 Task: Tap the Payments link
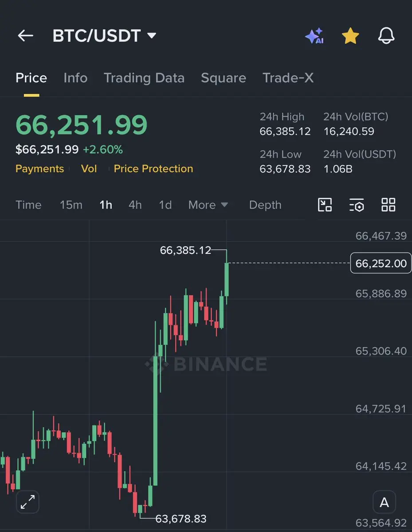(39, 169)
